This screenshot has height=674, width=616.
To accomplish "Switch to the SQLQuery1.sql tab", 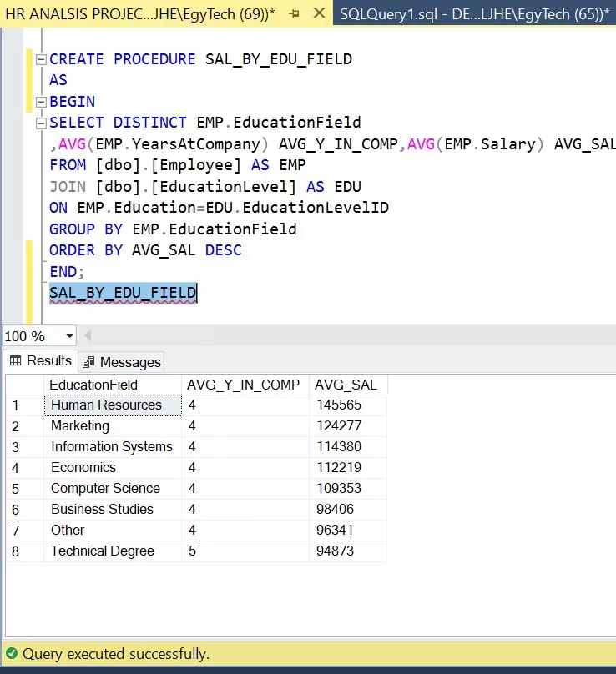I will click(x=474, y=13).
